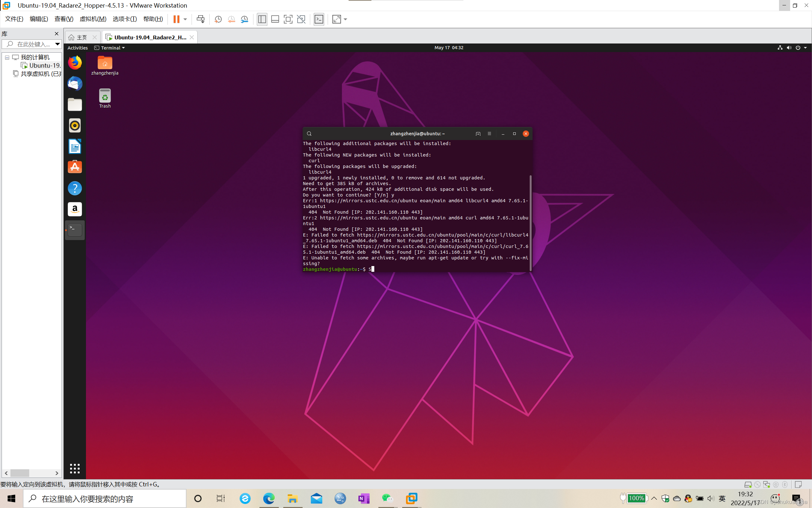This screenshot has width=812, height=508.
Task: Click right arrow of library scrollbar
Action: click(x=57, y=473)
